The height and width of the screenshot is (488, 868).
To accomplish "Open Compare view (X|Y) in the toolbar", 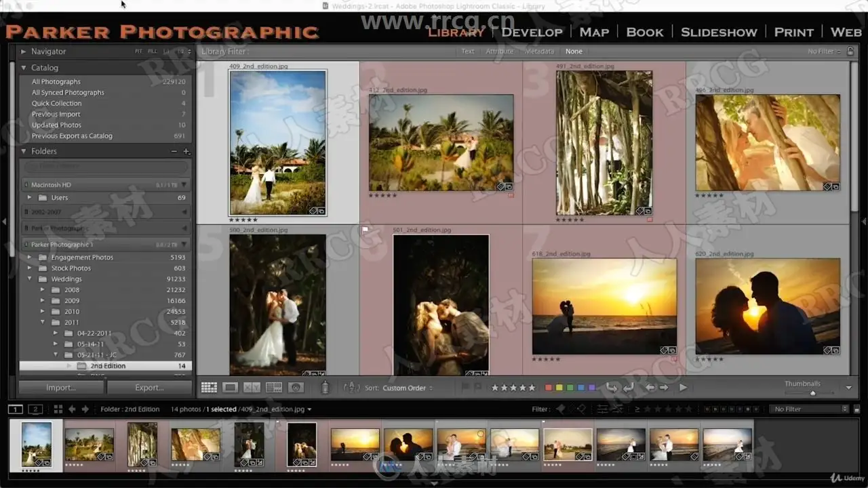I will coord(252,388).
